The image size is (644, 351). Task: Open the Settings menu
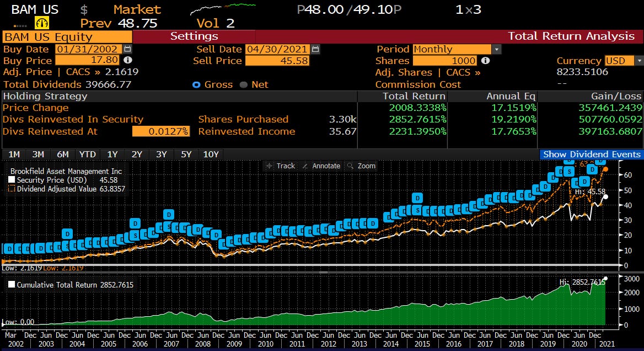point(194,36)
